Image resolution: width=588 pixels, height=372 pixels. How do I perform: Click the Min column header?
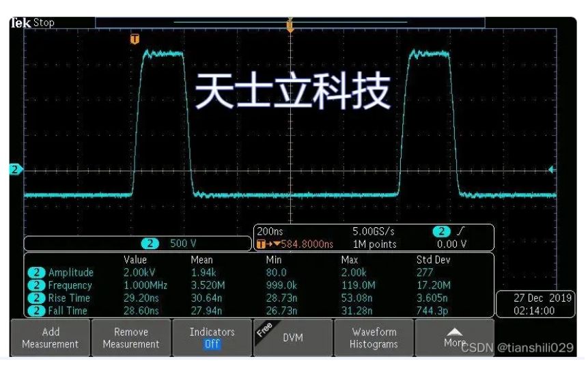click(x=274, y=259)
